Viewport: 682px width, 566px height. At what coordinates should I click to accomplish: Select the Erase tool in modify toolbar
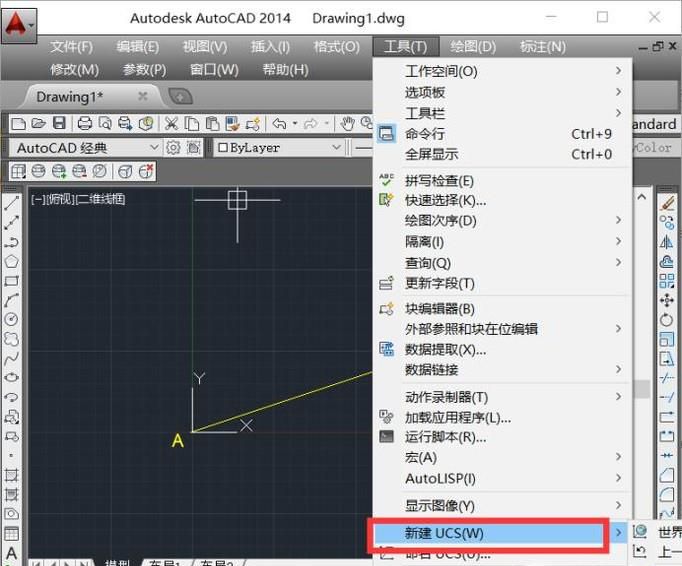[668, 202]
